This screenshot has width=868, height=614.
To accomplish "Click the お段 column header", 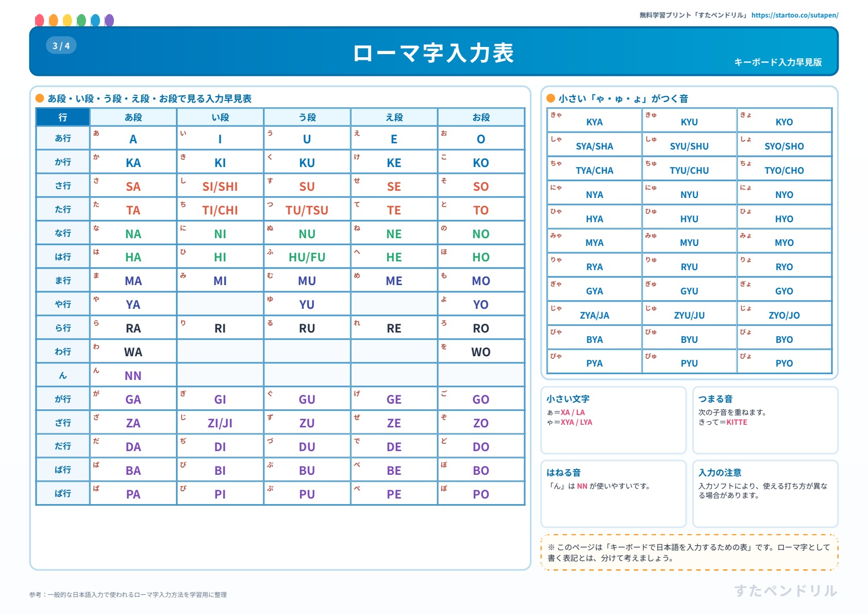I will [x=481, y=117].
